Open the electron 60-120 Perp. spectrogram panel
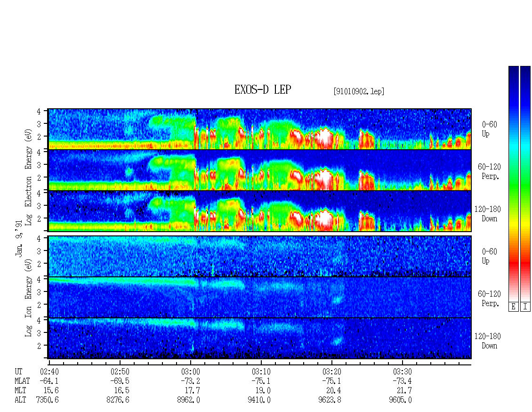The width and height of the screenshot is (532, 412). pyautogui.click(x=260, y=170)
